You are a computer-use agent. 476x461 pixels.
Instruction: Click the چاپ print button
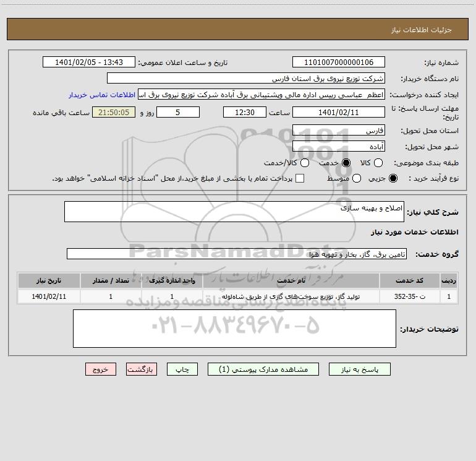182,369
